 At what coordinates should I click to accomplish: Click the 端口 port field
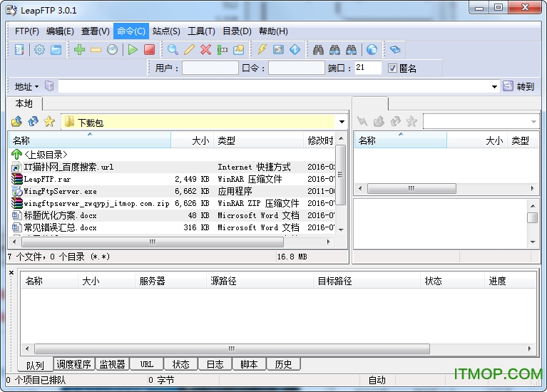tap(368, 68)
